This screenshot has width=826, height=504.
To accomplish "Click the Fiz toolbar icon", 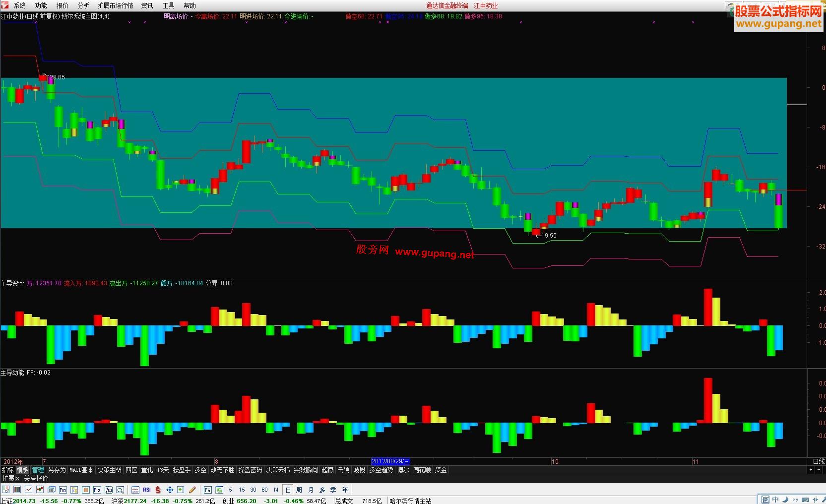I will click(x=97, y=490).
